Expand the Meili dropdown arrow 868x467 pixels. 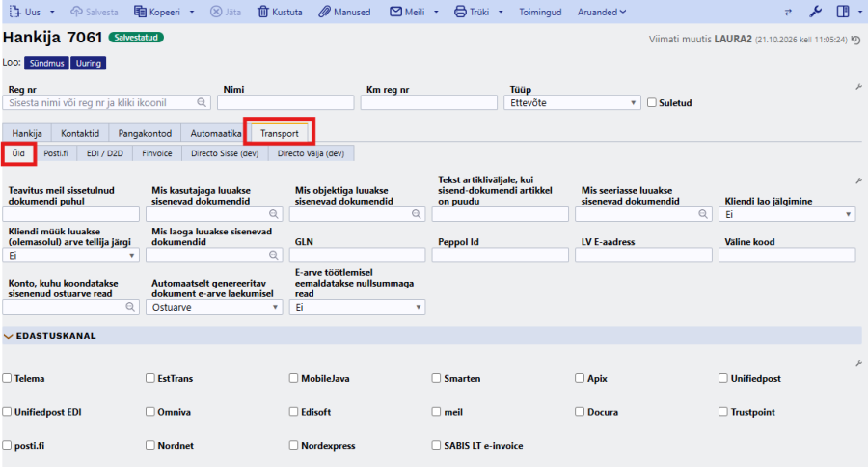(436, 12)
